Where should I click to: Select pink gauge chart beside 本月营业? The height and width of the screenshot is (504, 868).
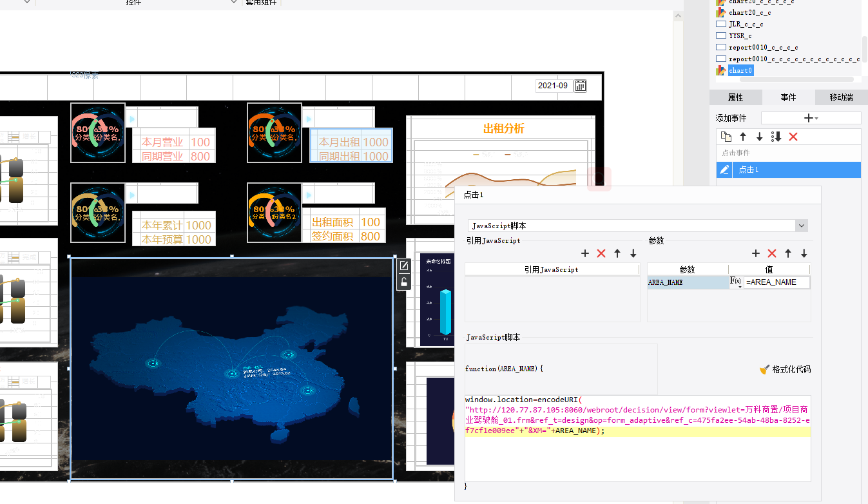tap(97, 133)
